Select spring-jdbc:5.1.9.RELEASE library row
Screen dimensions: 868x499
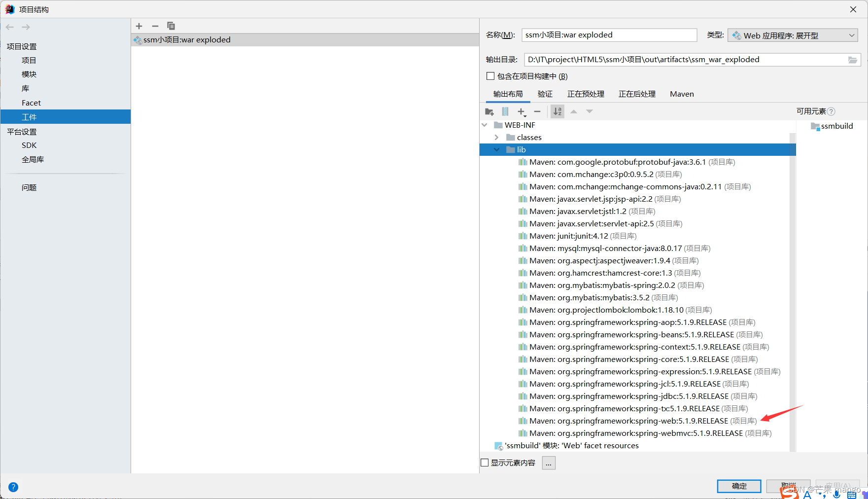coord(637,396)
